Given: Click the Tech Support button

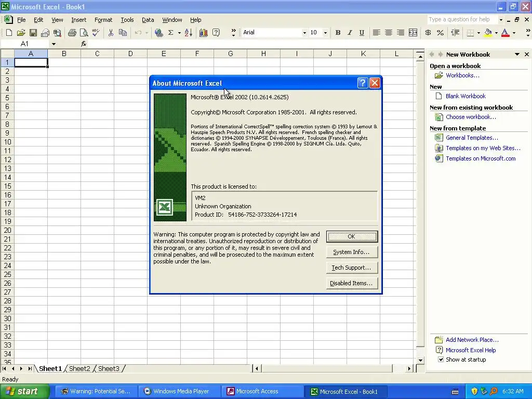Looking at the screenshot, I should 352,268.
